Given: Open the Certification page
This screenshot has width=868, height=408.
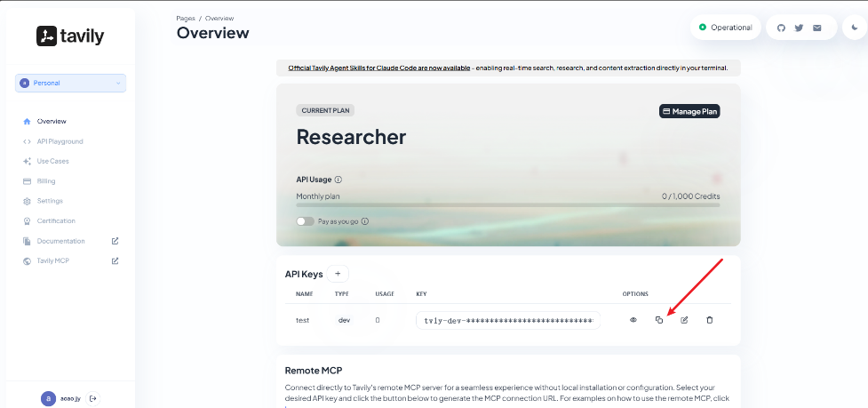Looking at the screenshot, I should point(56,220).
